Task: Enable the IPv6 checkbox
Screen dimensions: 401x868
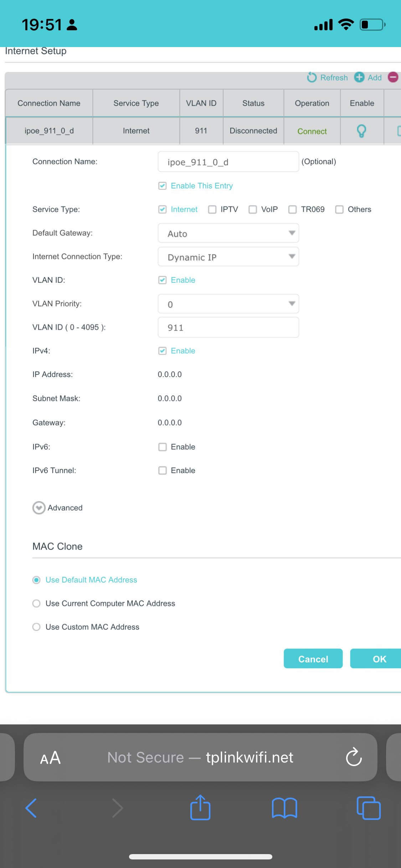Action: 163,447
